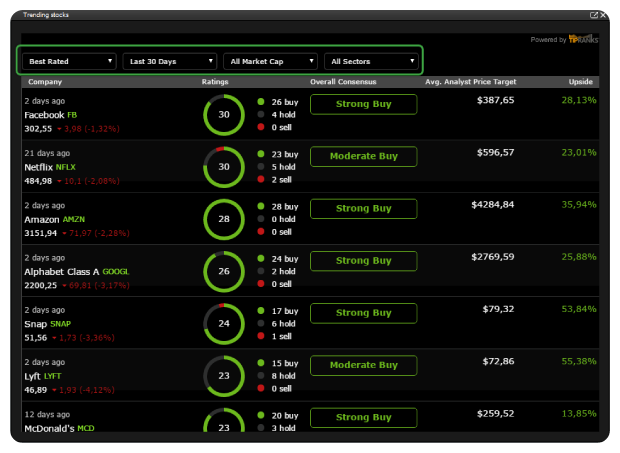
Task: Sort by the Upside column header
Action: pyautogui.click(x=580, y=82)
